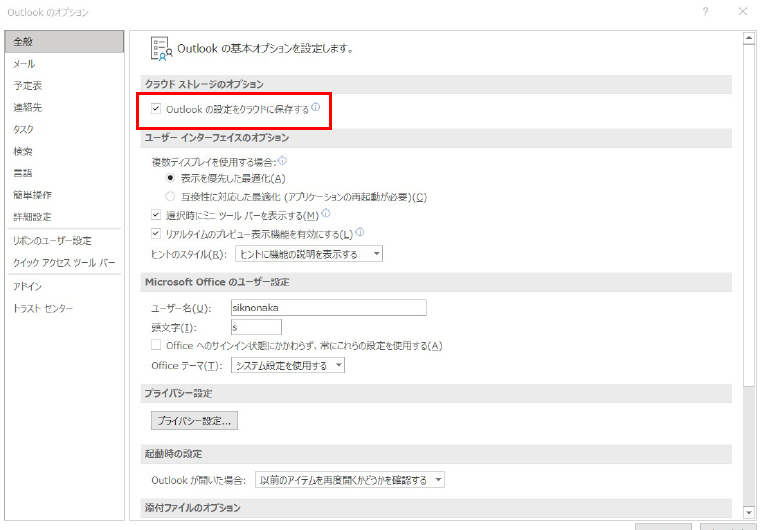This screenshot has height=530, width=760.
Task: Open the ヒントのスタイル dropdown
Action: (x=309, y=254)
